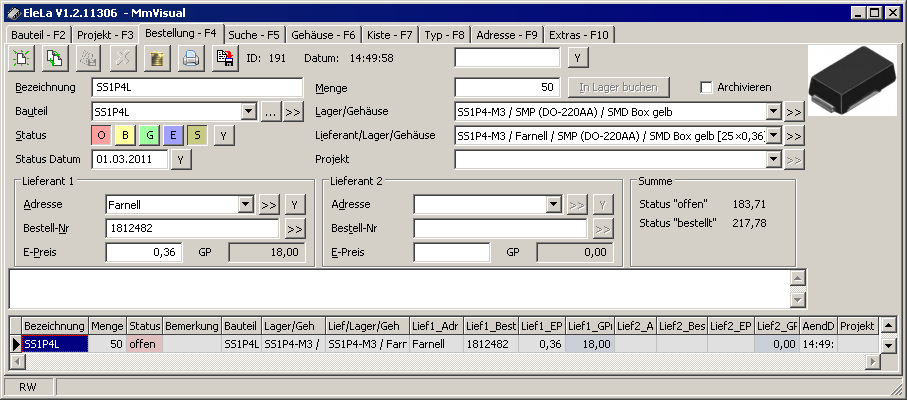
Task: Set status to S olive swatch
Action: pos(197,136)
